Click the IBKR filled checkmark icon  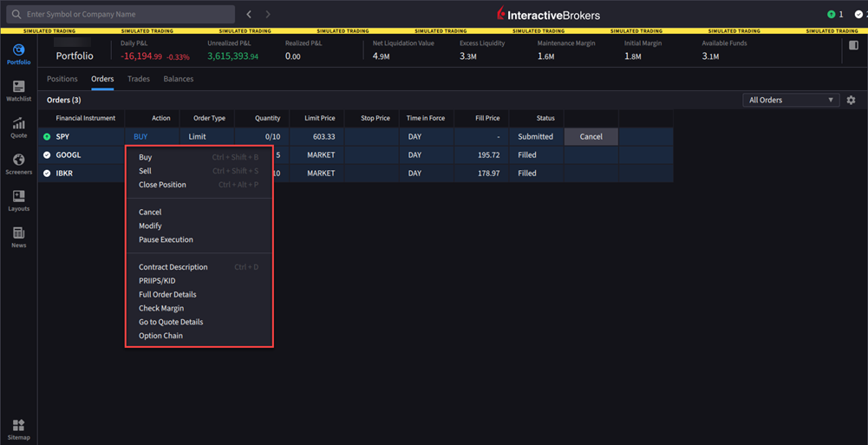coord(47,173)
